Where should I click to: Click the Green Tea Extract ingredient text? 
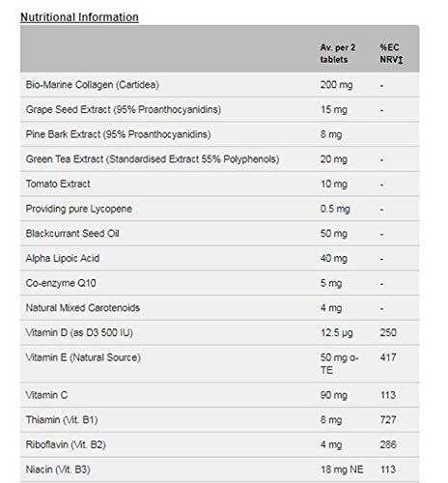[x=153, y=159]
